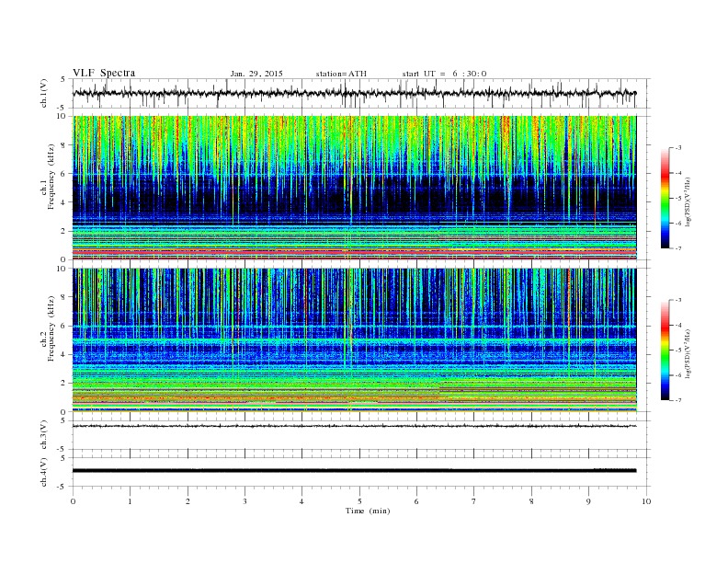
Task: Click the thick ch.4 waveform trace
Action: [354, 471]
